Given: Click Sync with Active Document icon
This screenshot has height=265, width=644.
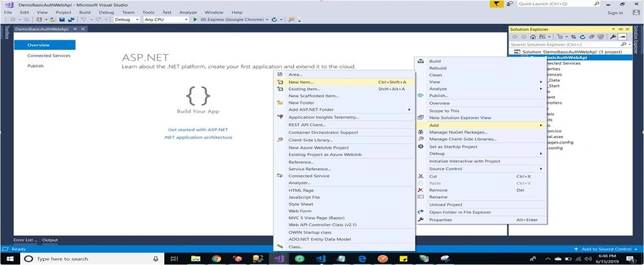Looking at the screenshot, I should (574, 37).
